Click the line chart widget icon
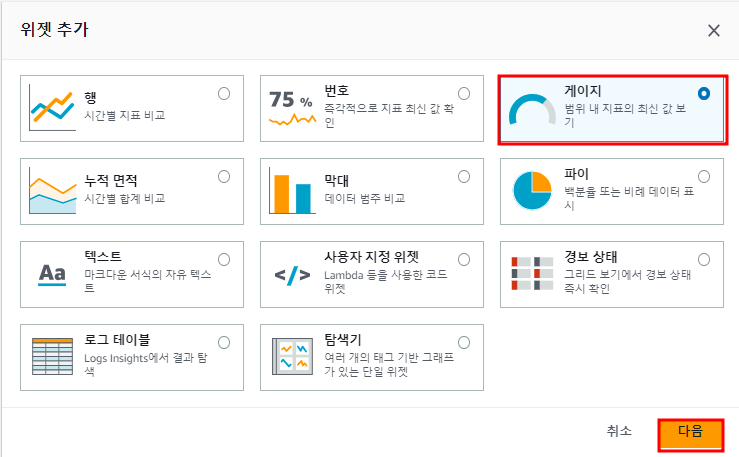Screen dimensions: 739x457 52,108
